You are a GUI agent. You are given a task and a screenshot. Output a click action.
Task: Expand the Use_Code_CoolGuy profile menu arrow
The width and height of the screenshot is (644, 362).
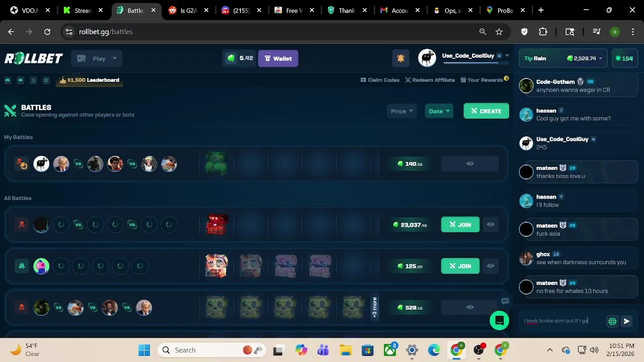point(507,56)
